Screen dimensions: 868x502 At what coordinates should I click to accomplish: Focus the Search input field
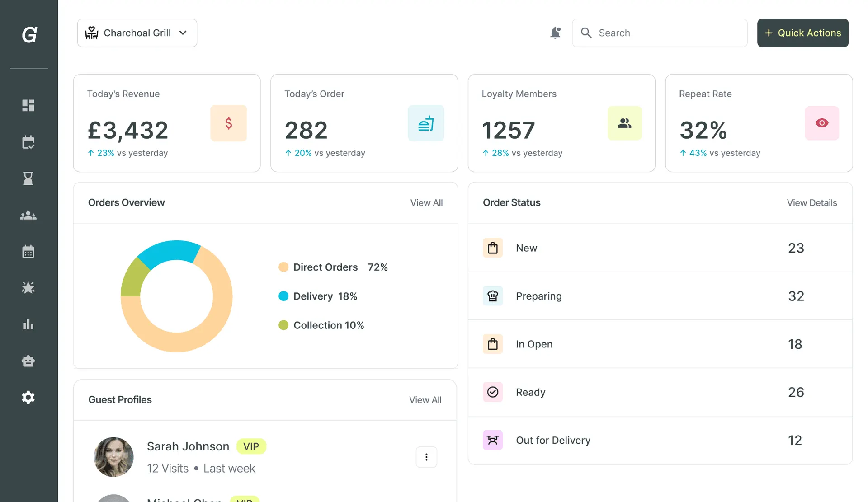660,33
